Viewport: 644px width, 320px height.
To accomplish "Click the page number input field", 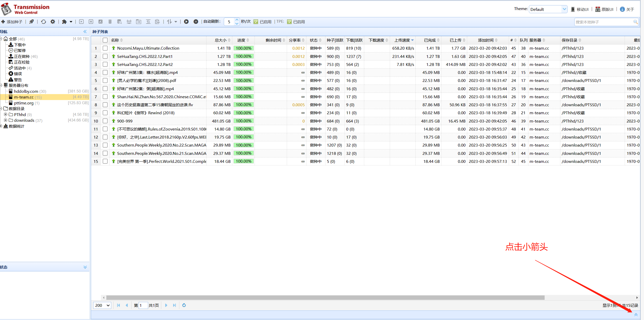I will pyautogui.click(x=143, y=305).
